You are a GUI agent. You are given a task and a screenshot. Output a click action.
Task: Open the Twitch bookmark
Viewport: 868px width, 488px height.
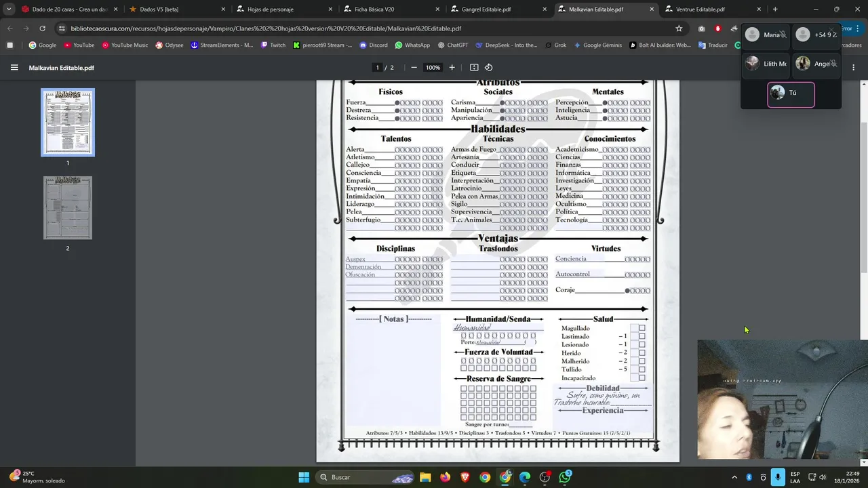click(273, 45)
